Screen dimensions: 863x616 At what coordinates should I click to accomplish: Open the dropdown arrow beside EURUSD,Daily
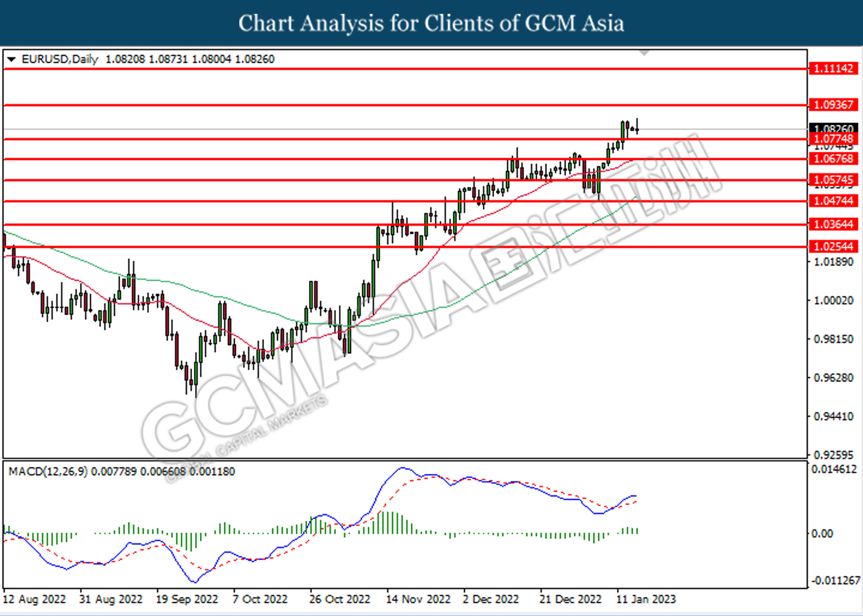click(11, 59)
